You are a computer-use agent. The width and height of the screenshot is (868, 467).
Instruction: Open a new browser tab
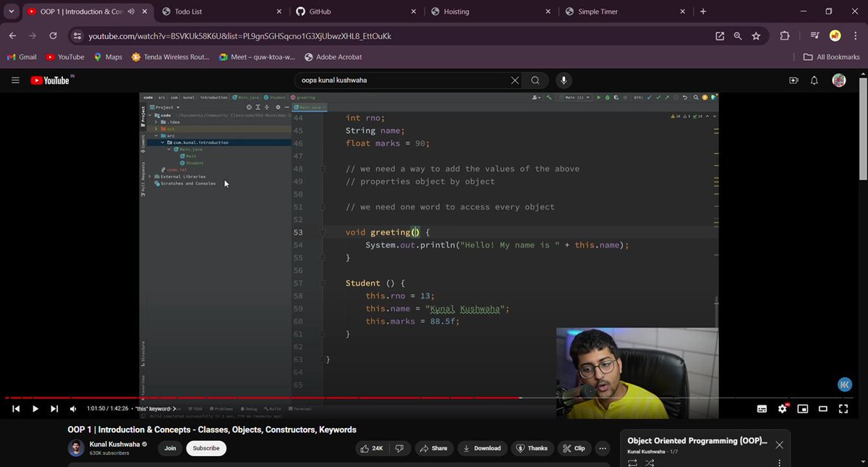click(703, 12)
